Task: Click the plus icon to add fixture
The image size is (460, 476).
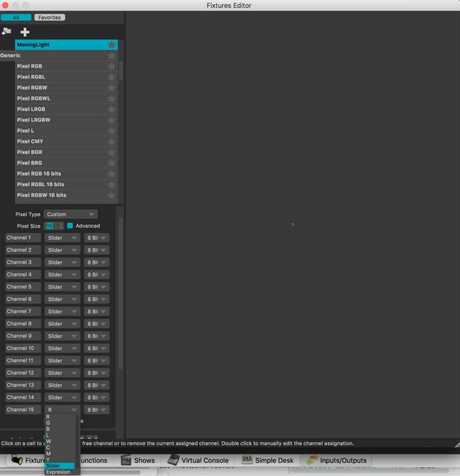Action: (x=25, y=32)
